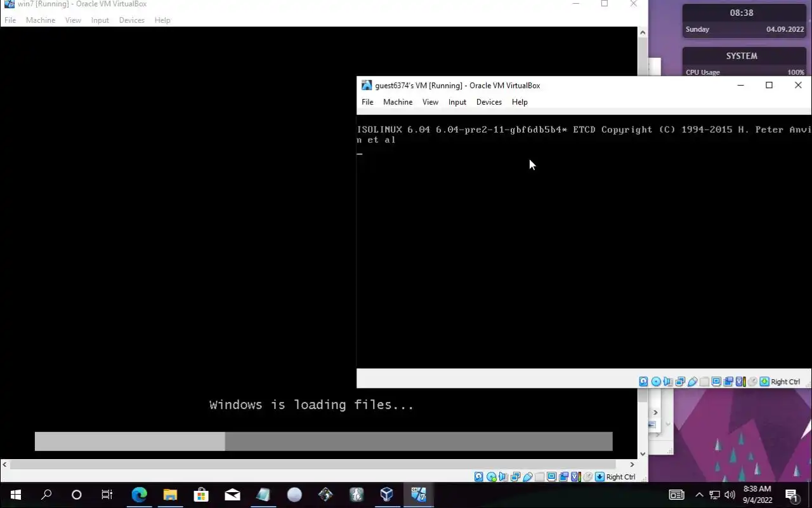Open Help menu in guest6374's VM window
Screen dimensions: 812x508
pos(520,102)
